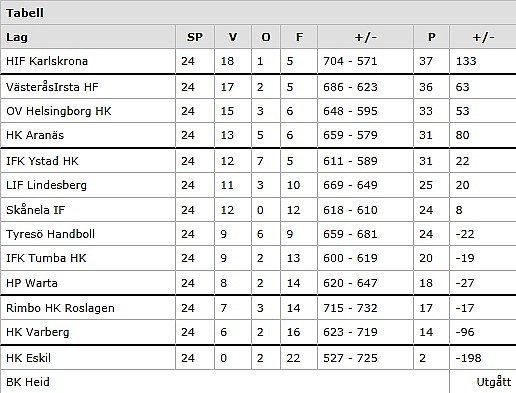Click HP Warta in the standings

point(32,283)
